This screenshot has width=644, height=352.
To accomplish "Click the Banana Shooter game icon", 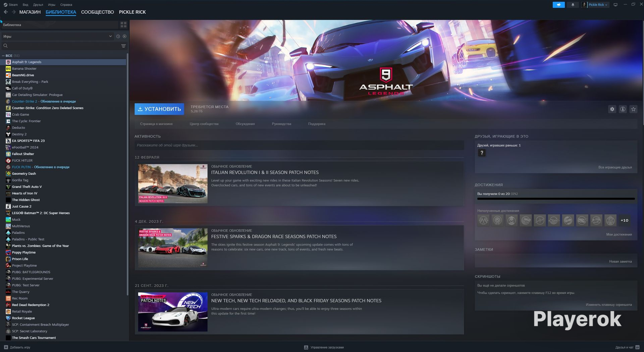I will (x=8, y=69).
